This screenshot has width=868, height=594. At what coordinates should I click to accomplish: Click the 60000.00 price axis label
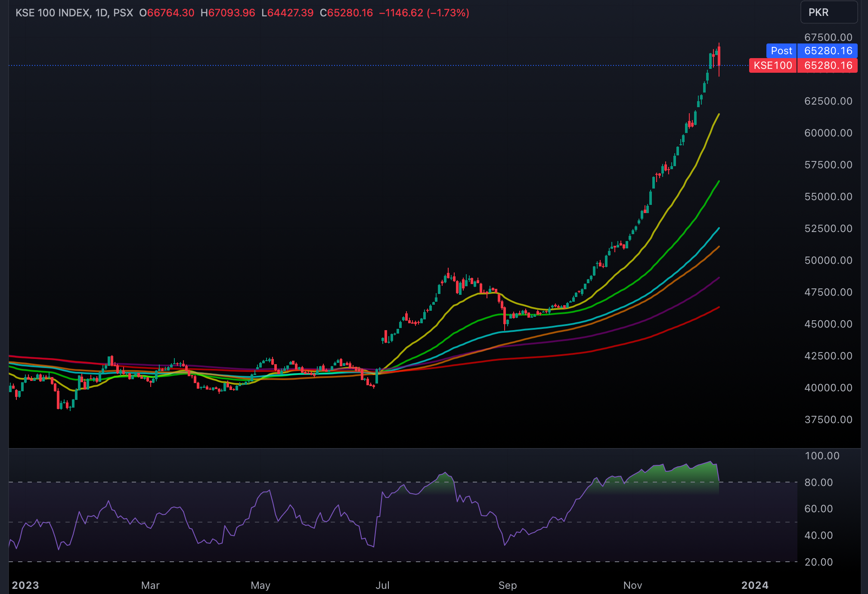(828, 133)
